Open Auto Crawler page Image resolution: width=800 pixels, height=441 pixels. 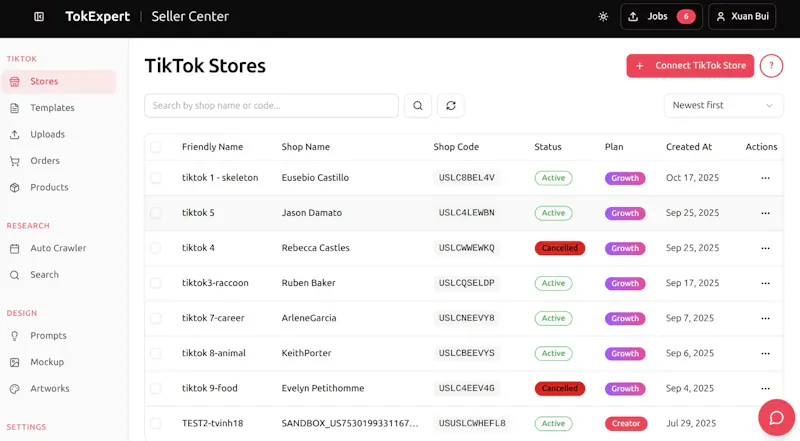point(59,248)
